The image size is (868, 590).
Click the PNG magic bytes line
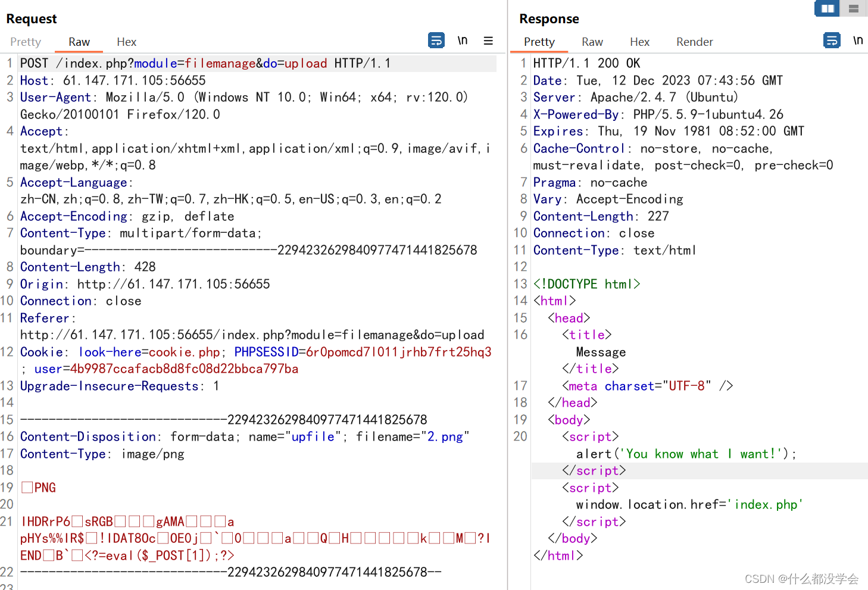(39, 488)
